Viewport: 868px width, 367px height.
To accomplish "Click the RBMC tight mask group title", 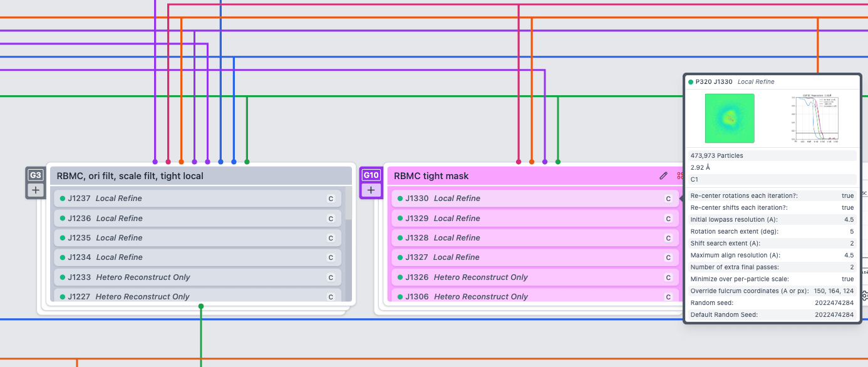I will point(431,176).
